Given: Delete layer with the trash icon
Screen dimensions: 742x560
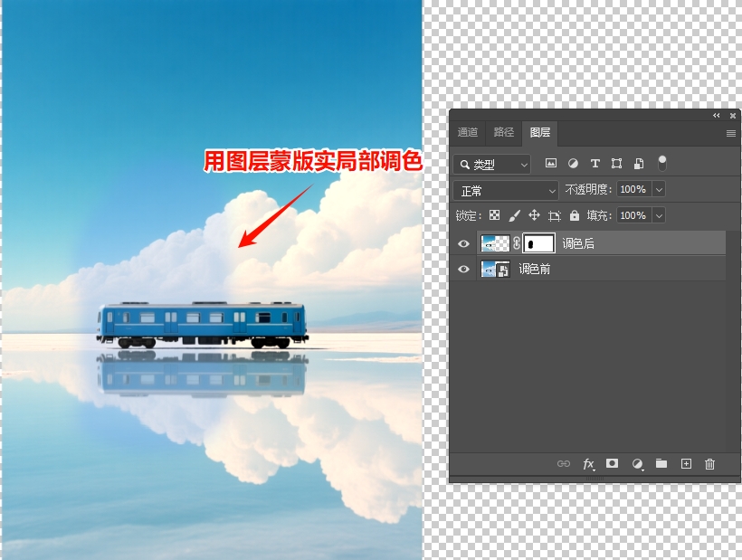Looking at the screenshot, I should pyautogui.click(x=709, y=463).
